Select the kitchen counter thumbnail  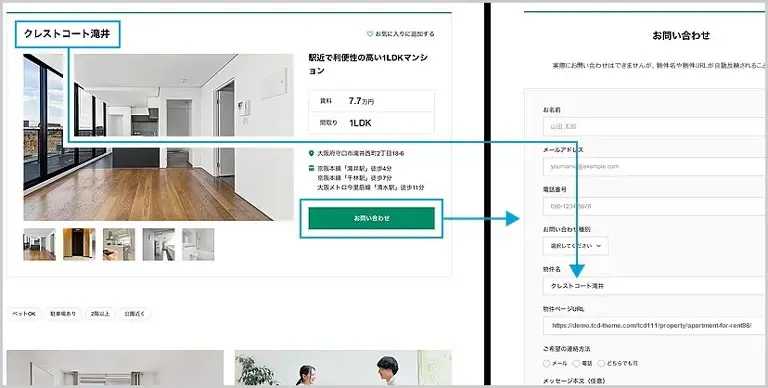pos(119,244)
